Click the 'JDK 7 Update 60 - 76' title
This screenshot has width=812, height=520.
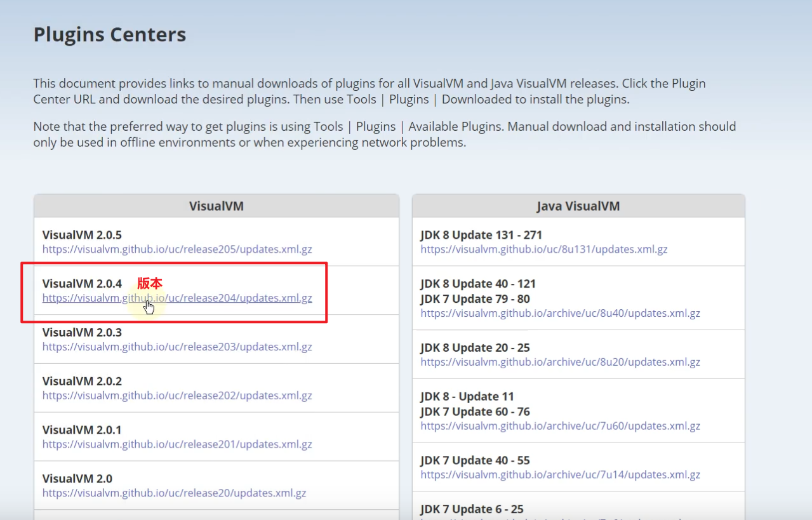(475, 411)
